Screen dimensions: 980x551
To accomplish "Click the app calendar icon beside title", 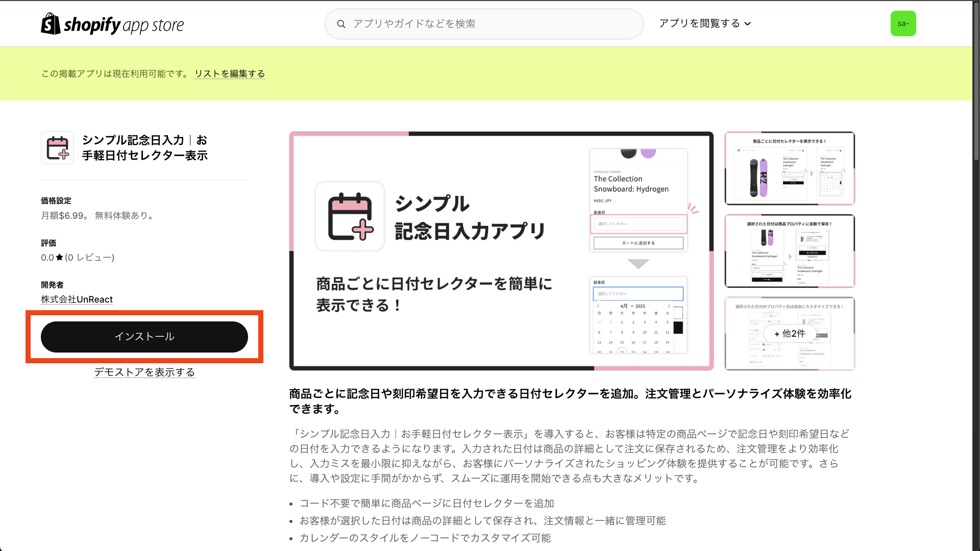I will (57, 148).
